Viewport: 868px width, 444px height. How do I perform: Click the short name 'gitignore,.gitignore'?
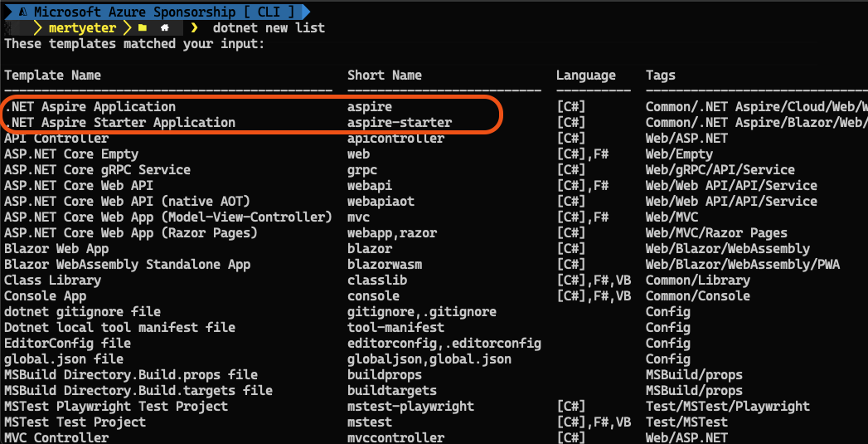[x=422, y=311]
